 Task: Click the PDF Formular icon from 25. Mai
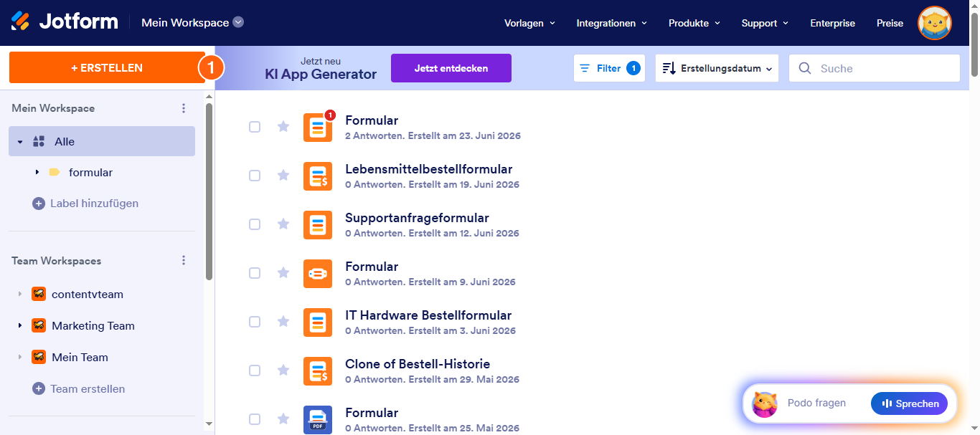pos(318,420)
